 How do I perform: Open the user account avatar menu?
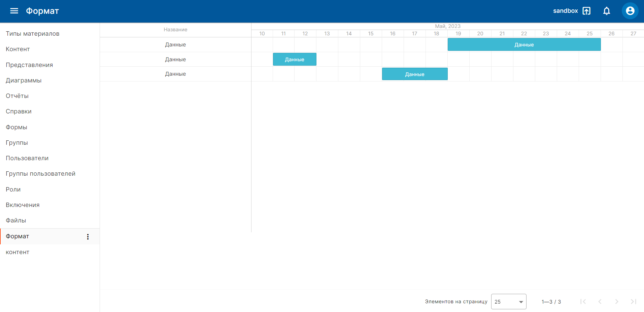click(630, 11)
